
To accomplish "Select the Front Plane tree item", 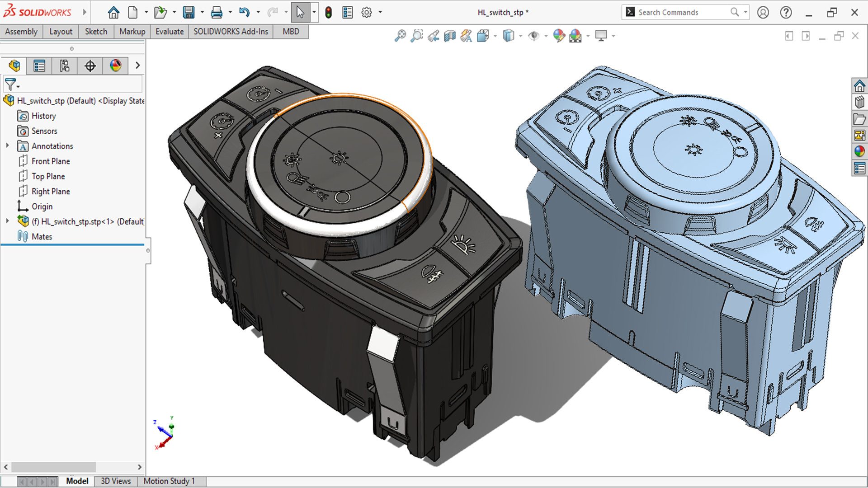I will click(x=51, y=161).
